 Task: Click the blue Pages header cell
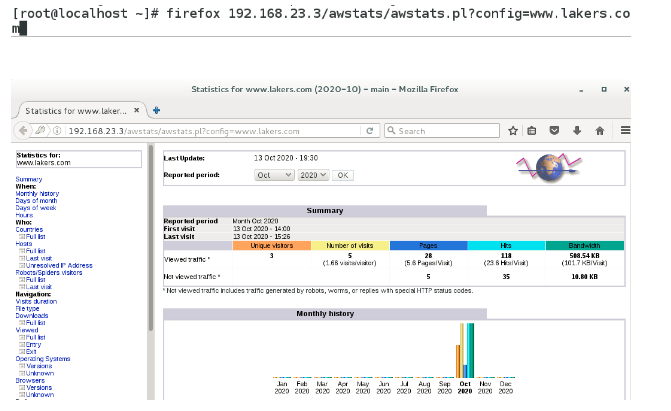pos(428,246)
